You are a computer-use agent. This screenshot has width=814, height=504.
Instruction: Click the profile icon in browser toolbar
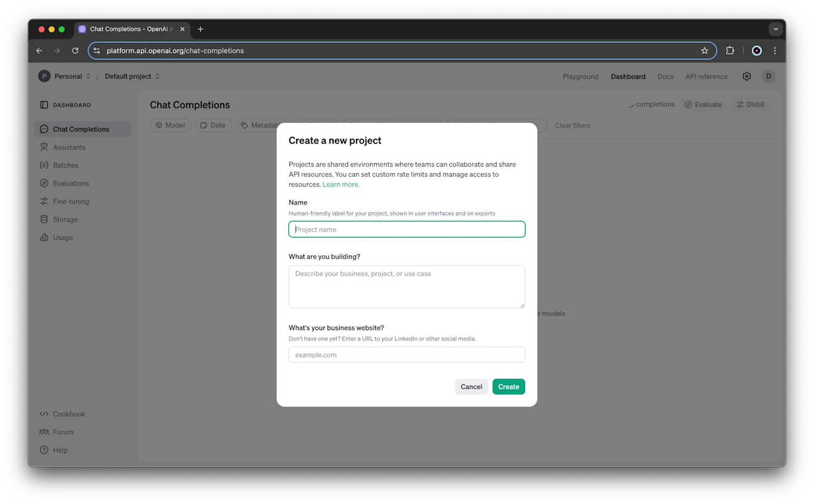[756, 51]
